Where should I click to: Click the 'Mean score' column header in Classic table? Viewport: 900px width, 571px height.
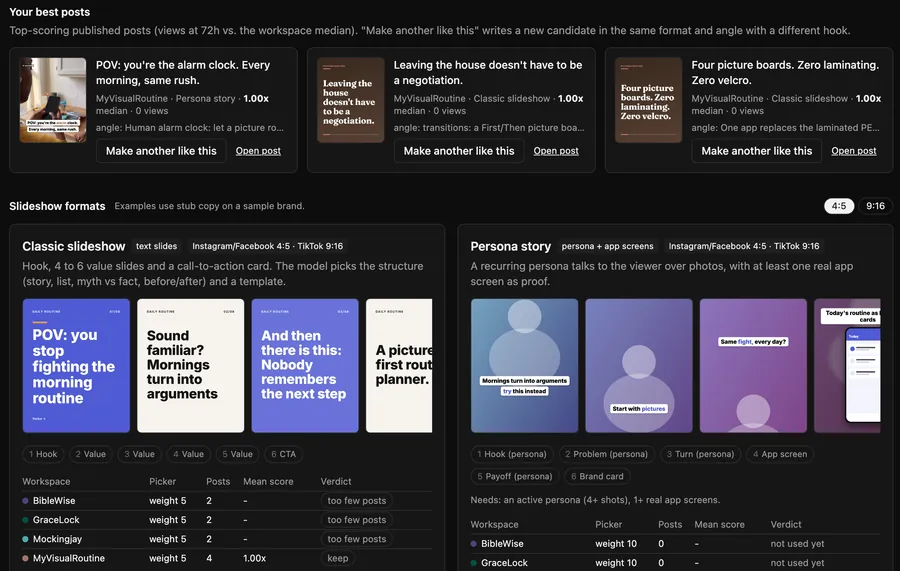268,481
